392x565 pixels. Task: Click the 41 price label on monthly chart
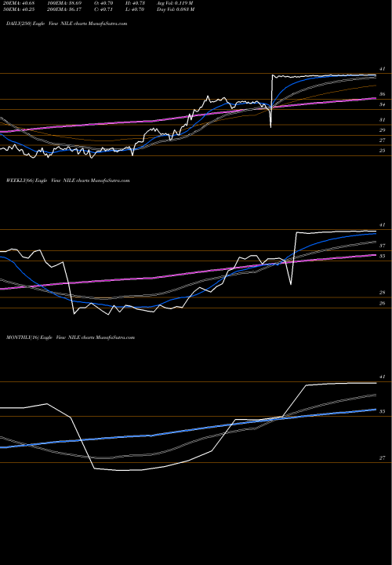383,377
